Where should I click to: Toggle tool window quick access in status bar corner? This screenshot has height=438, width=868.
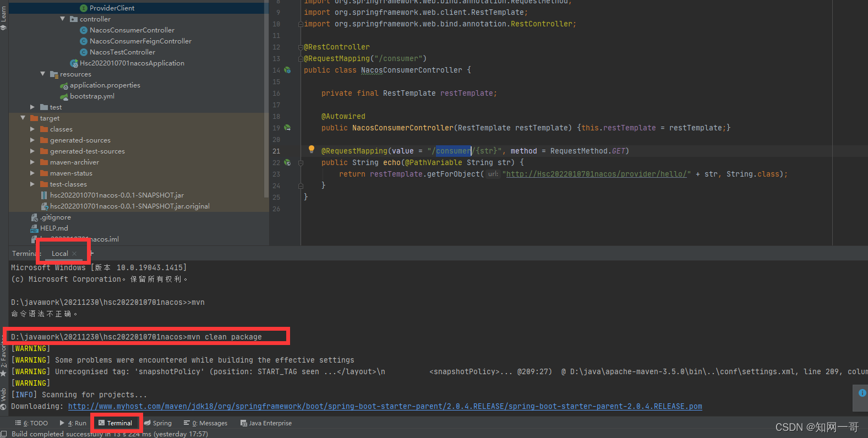[4, 434]
